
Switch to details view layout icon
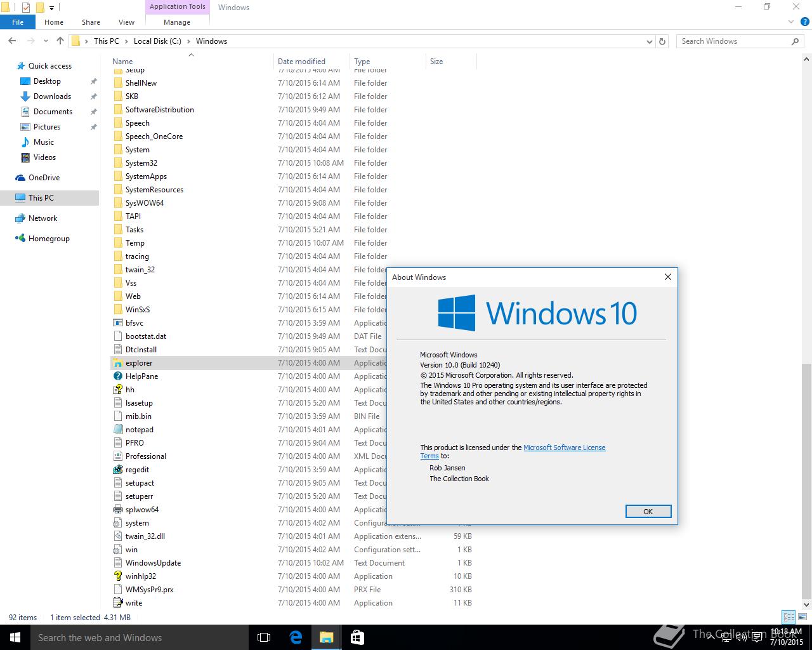pyautogui.click(x=789, y=617)
